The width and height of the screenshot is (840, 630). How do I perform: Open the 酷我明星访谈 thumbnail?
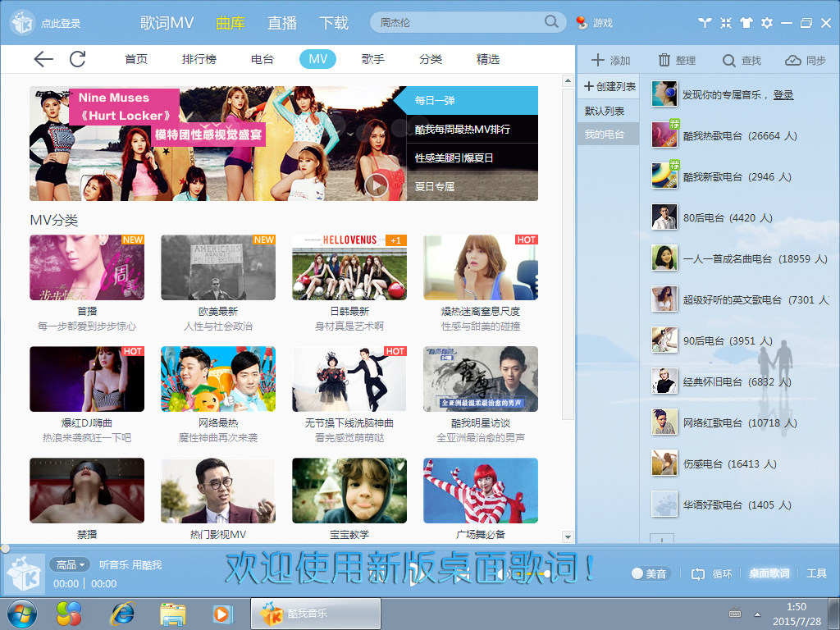[x=481, y=379]
